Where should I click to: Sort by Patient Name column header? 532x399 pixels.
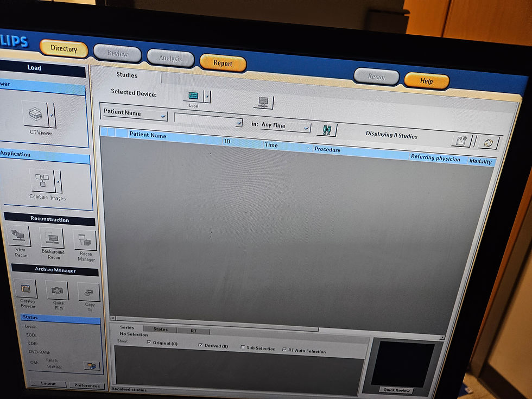(x=175, y=136)
